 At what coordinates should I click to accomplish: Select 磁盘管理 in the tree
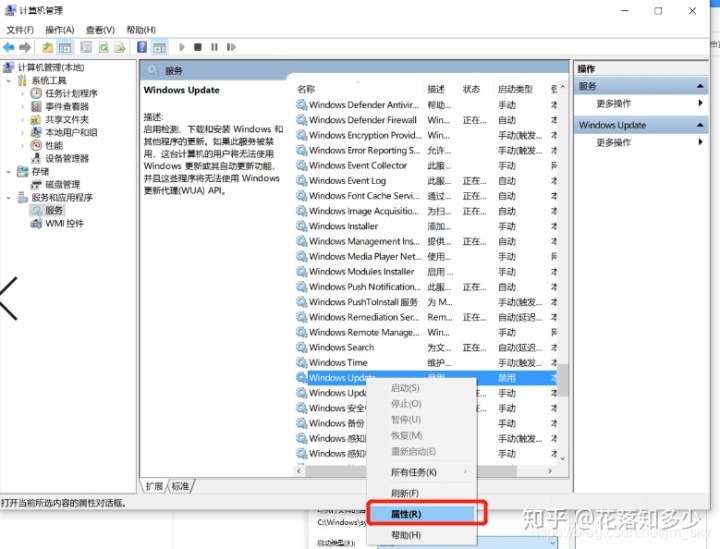pyautogui.click(x=62, y=185)
